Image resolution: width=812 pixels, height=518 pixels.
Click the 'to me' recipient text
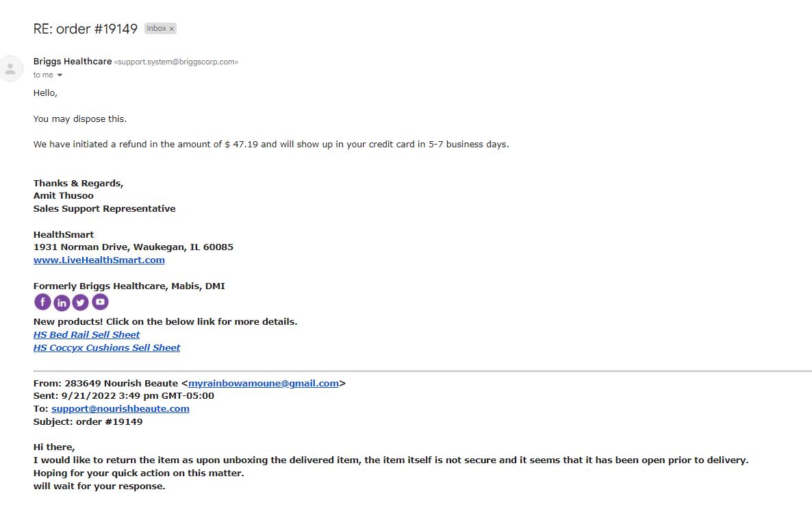tap(43, 75)
